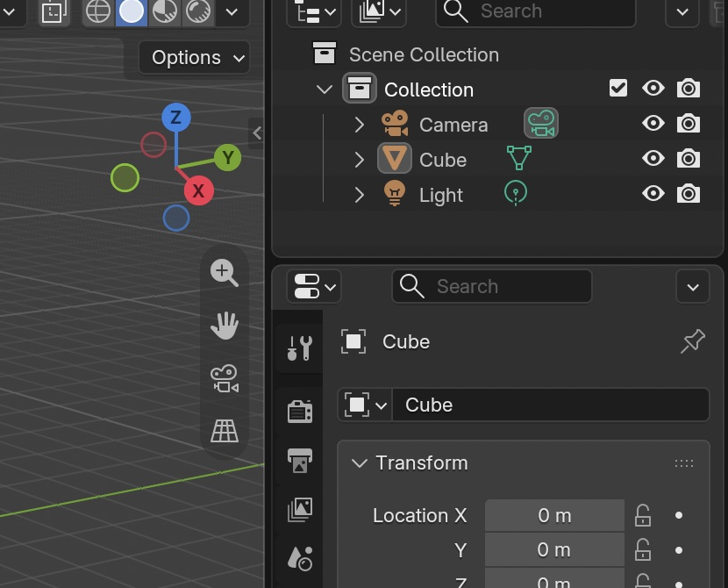This screenshot has height=588, width=728.
Task: Click the Collection icon in outliner
Action: tap(360, 89)
